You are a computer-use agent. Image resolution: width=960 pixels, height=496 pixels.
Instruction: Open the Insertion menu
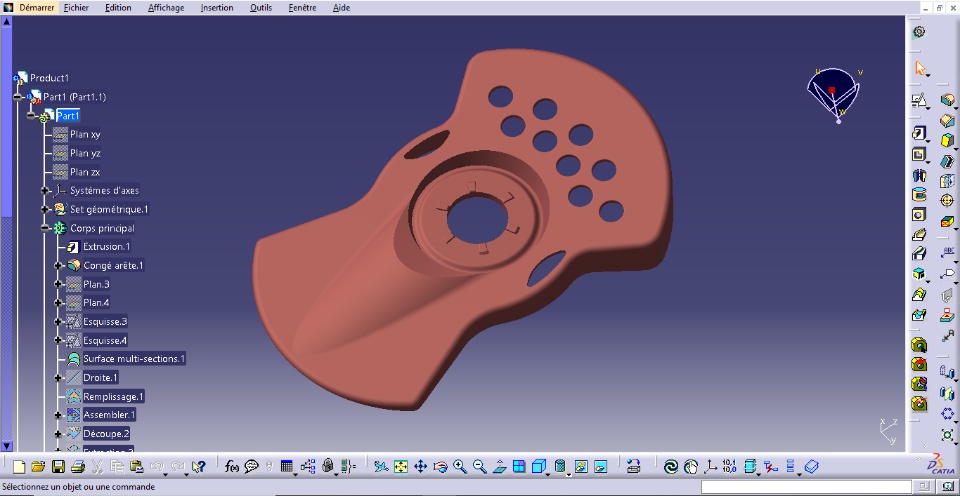click(x=217, y=8)
